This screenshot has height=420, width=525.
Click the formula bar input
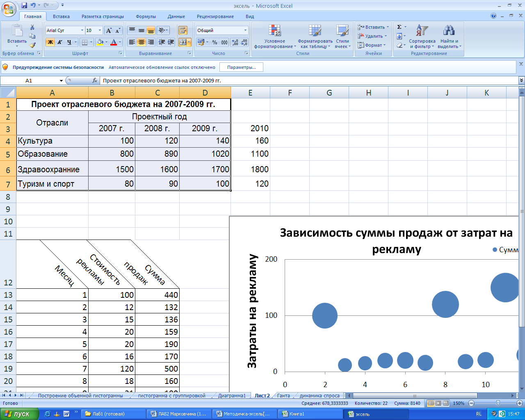tap(310, 81)
